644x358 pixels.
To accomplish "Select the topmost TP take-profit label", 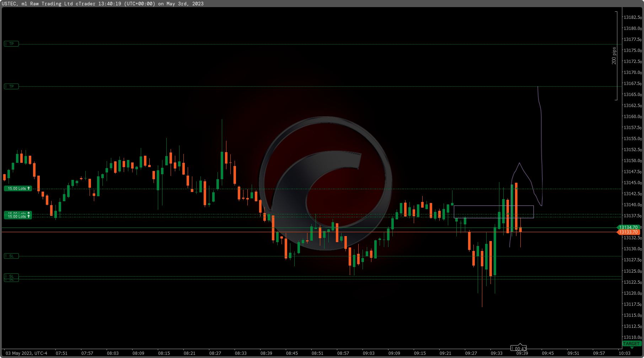I will [11, 44].
